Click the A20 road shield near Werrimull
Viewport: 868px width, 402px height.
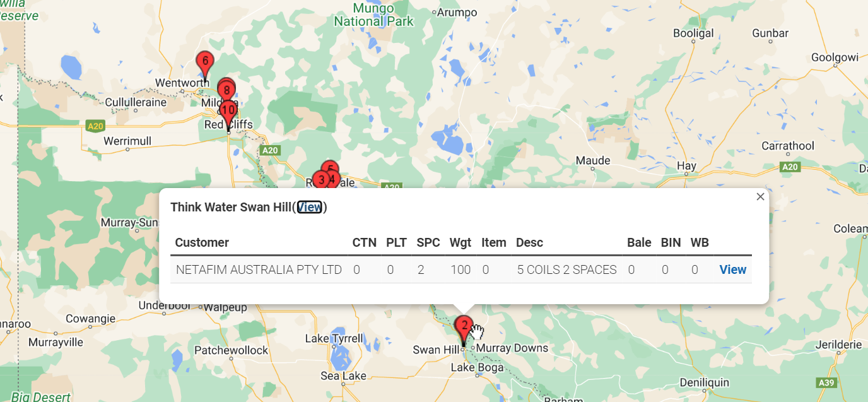[x=95, y=126]
